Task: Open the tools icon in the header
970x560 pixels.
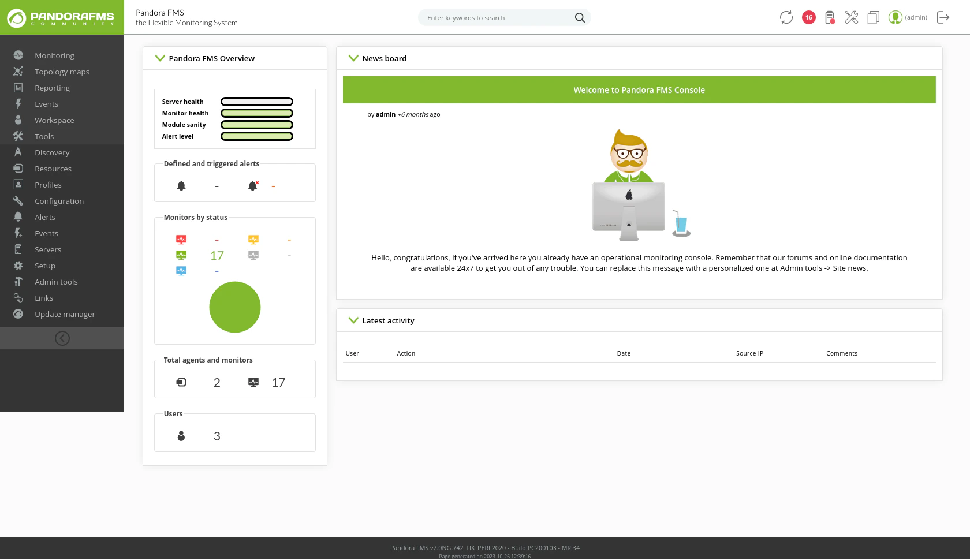Action: point(852,17)
